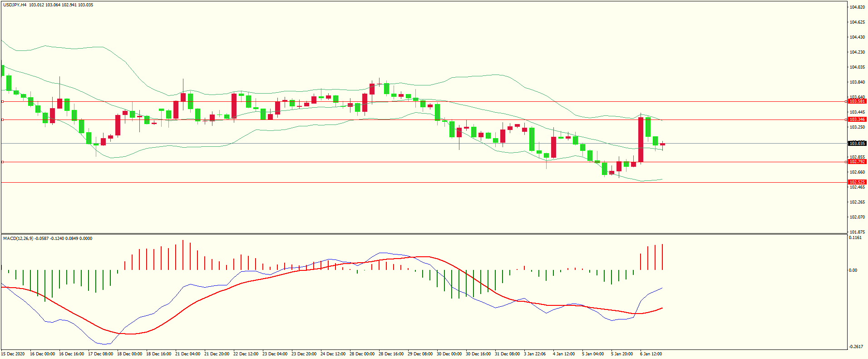Screen dimensions: 868x359
Task: Click the large red candle on 6 Jan
Action: 641,140
